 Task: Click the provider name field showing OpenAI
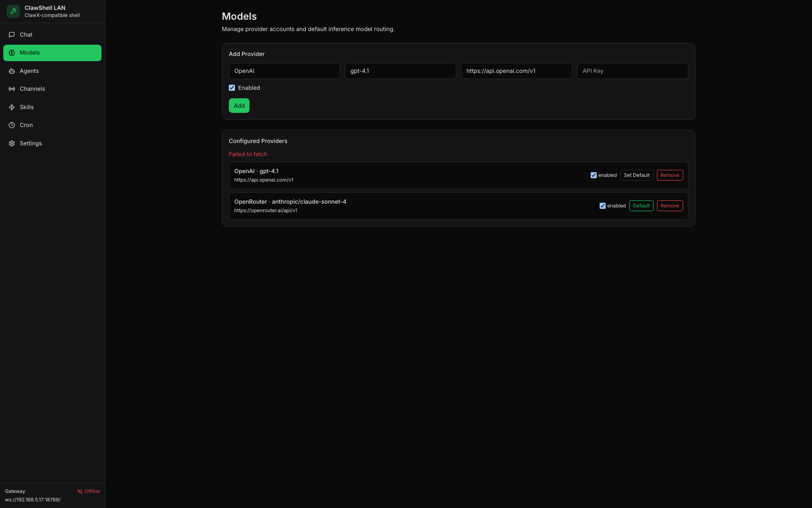pyautogui.click(x=284, y=71)
